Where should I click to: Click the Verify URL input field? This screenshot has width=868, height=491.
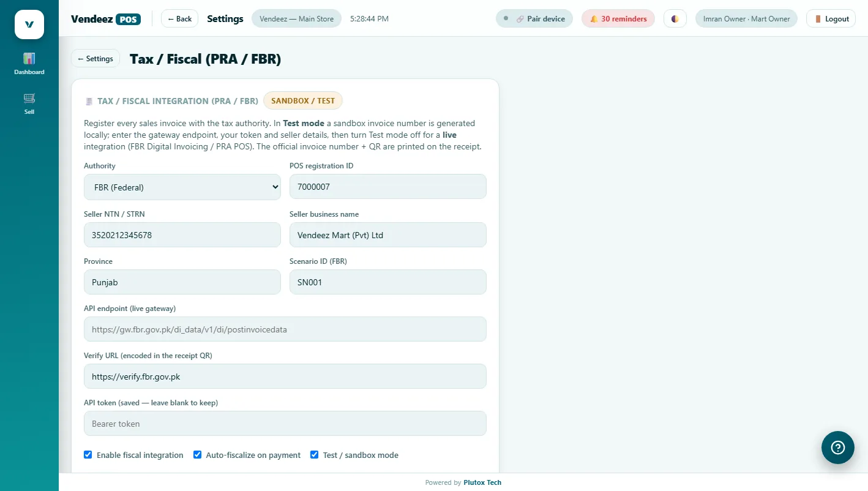[x=285, y=377]
